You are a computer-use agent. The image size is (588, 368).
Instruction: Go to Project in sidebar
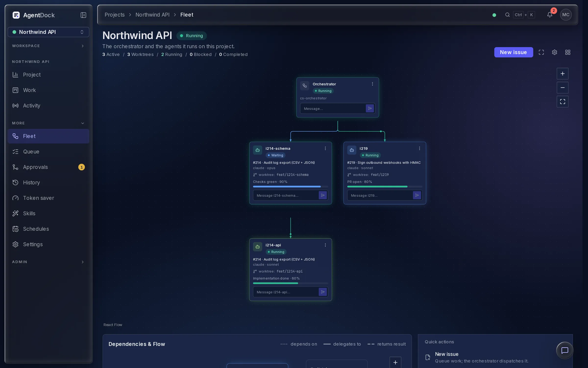[49, 75]
